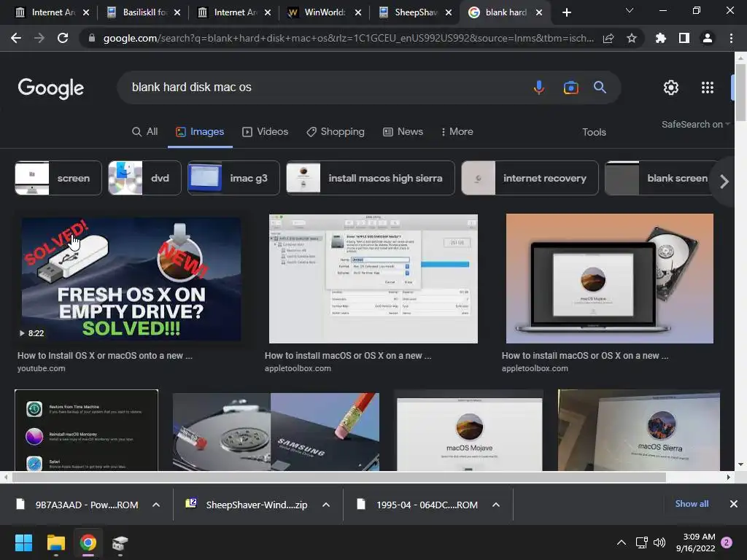Click the Chrome taskbar icon

pyautogui.click(x=88, y=542)
